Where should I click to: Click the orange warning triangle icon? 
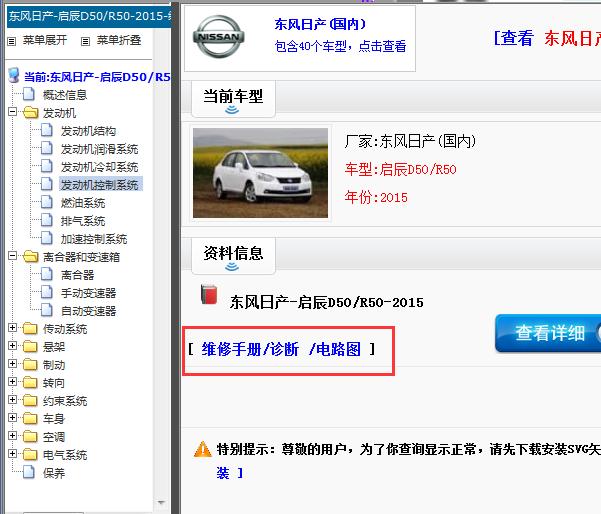coord(203,449)
